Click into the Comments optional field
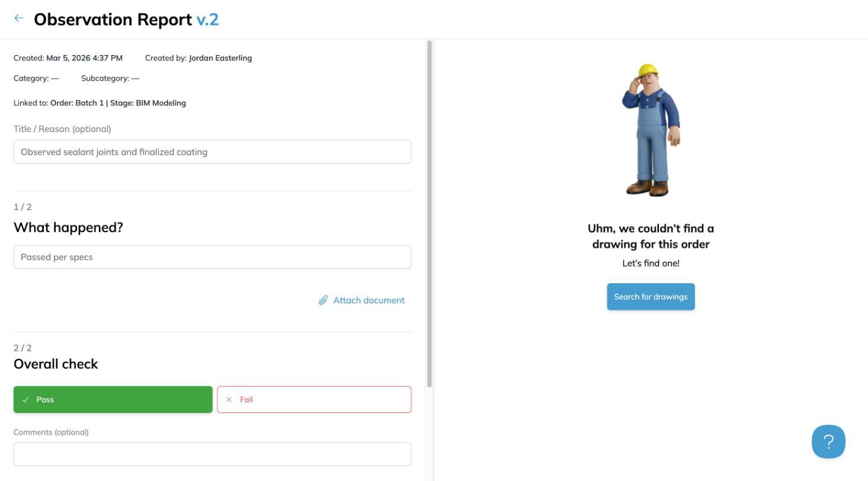This screenshot has width=868, height=481. click(x=213, y=454)
